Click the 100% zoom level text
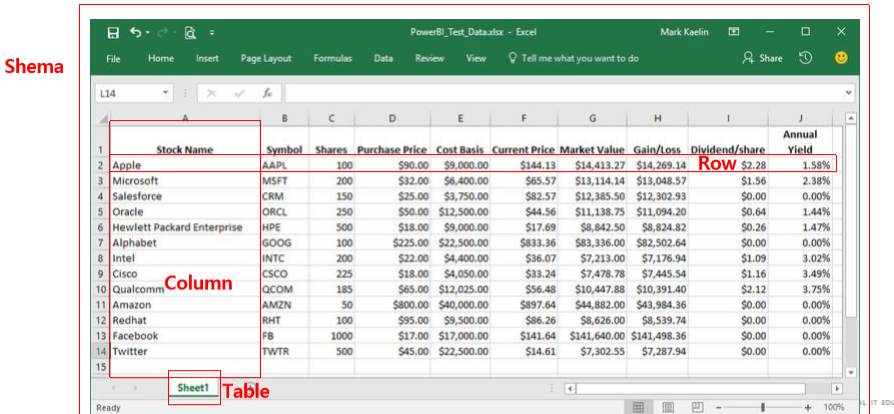Viewport: 894px width, 414px height. [x=835, y=408]
